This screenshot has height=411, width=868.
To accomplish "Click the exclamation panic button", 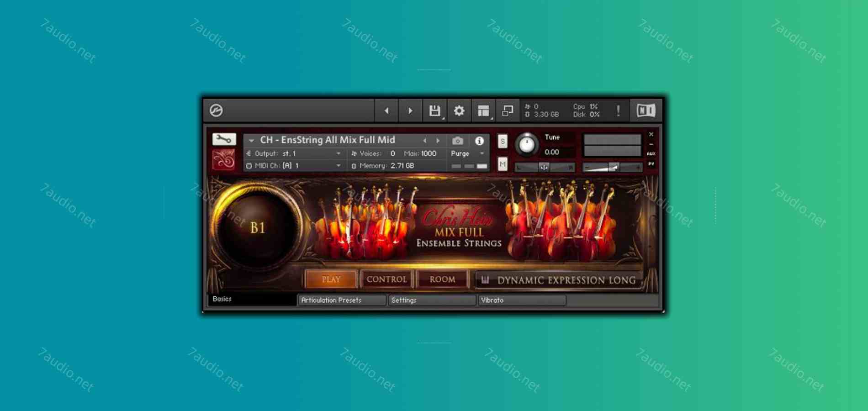I will (618, 111).
